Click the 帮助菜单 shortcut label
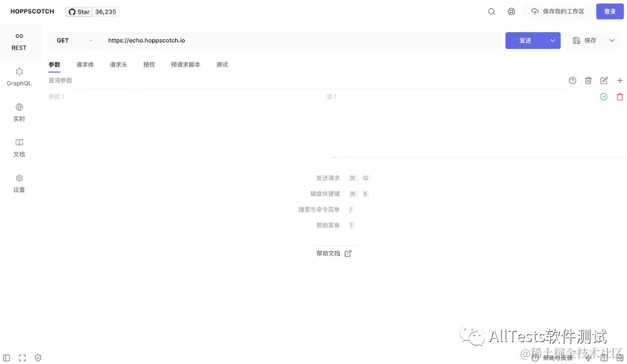The image size is (627, 364). (x=328, y=225)
